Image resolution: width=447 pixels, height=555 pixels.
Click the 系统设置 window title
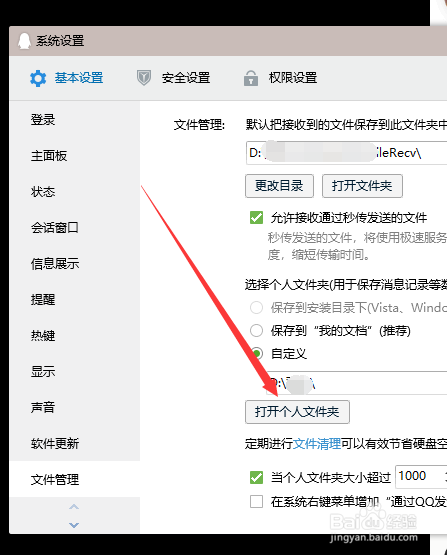point(60,41)
